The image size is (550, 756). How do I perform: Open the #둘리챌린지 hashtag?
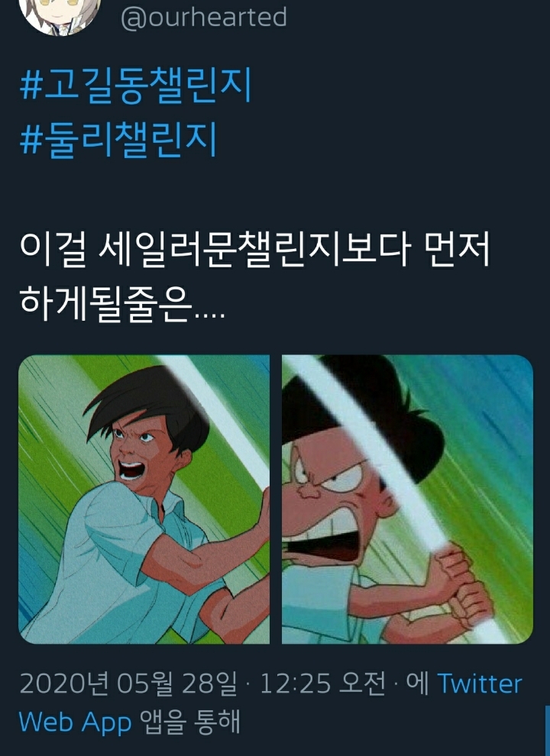pyautogui.click(x=118, y=140)
